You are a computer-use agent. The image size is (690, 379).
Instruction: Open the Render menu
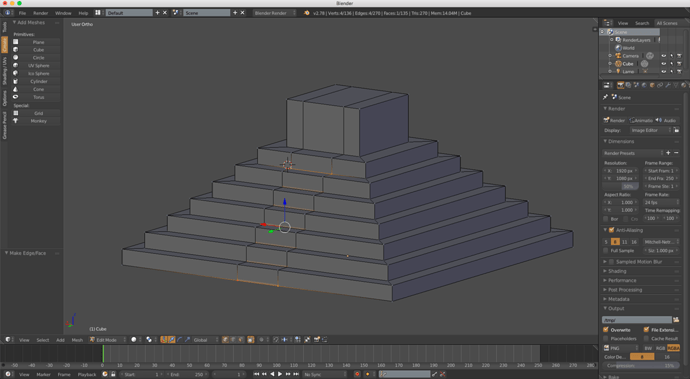(40, 13)
